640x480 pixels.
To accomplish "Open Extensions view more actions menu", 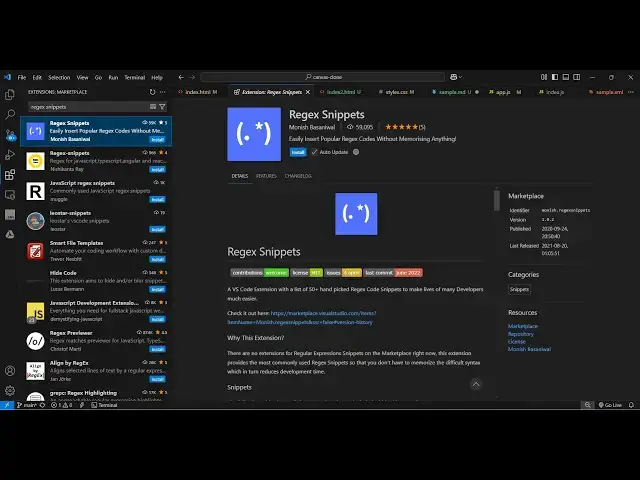I will pyautogui.click(x=163, y=92).
